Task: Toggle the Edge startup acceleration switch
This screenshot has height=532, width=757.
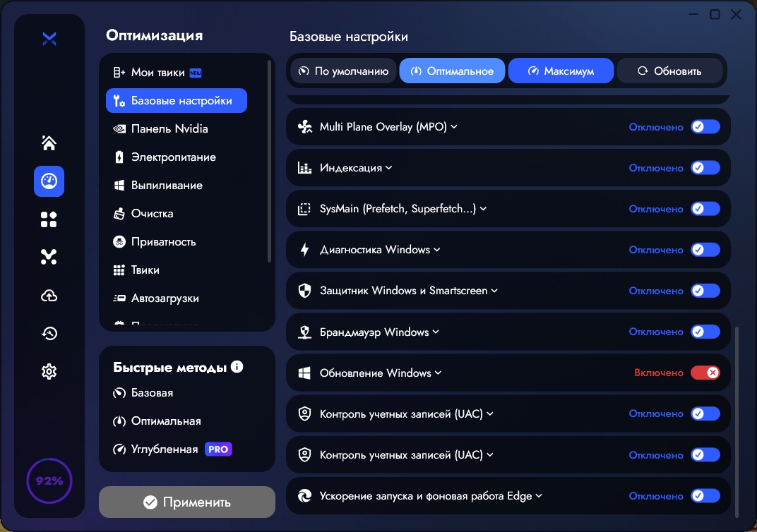Action: point(705,496)
